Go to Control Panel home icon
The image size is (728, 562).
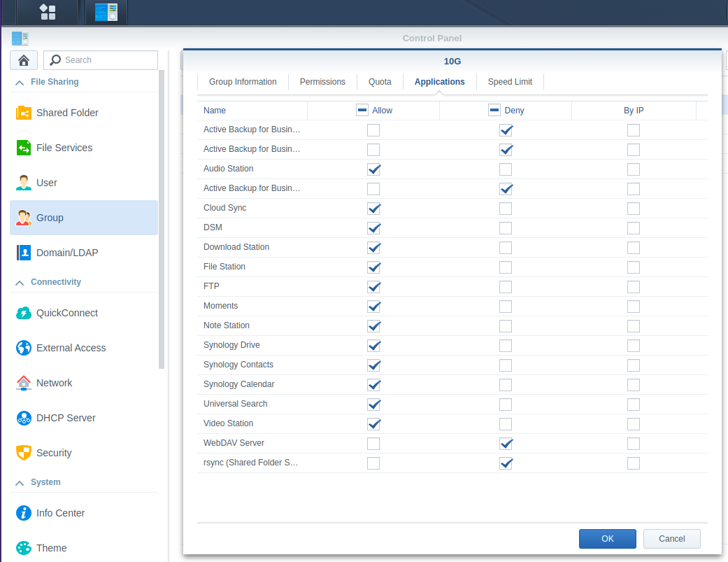click(24, 60)
